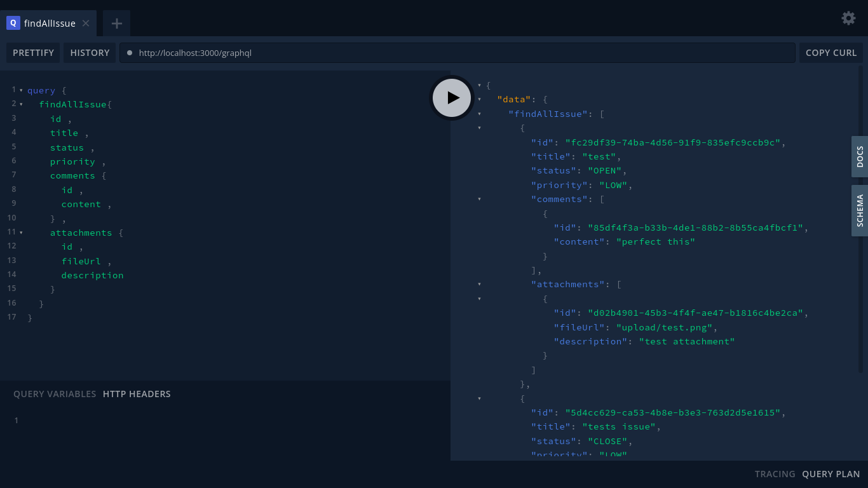The height and width of the screenshot is (488, 868).
Task: Click COPY CURL to copy the request
Action: 831,53
